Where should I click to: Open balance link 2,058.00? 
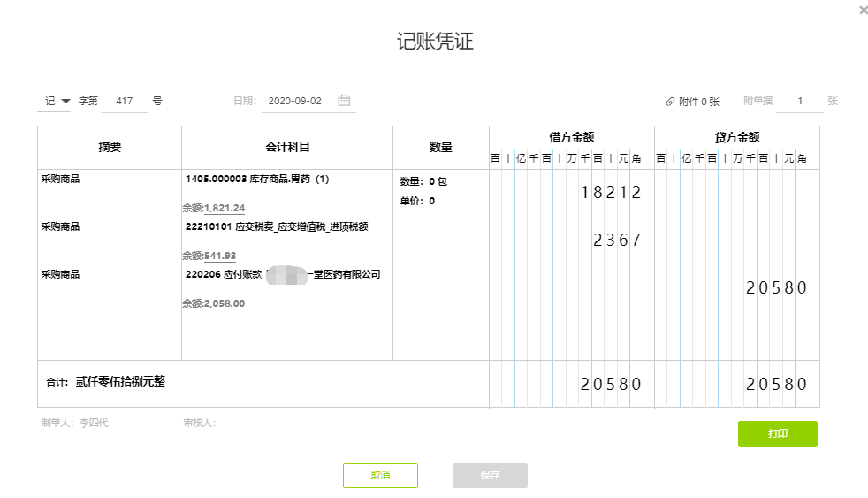[225, 303]
